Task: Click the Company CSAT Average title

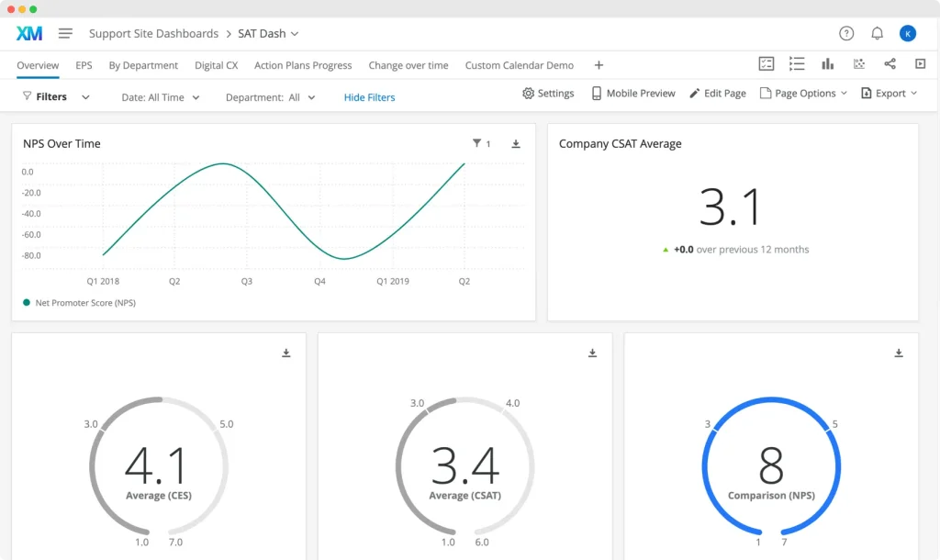Action: click(x=620, y=144)
